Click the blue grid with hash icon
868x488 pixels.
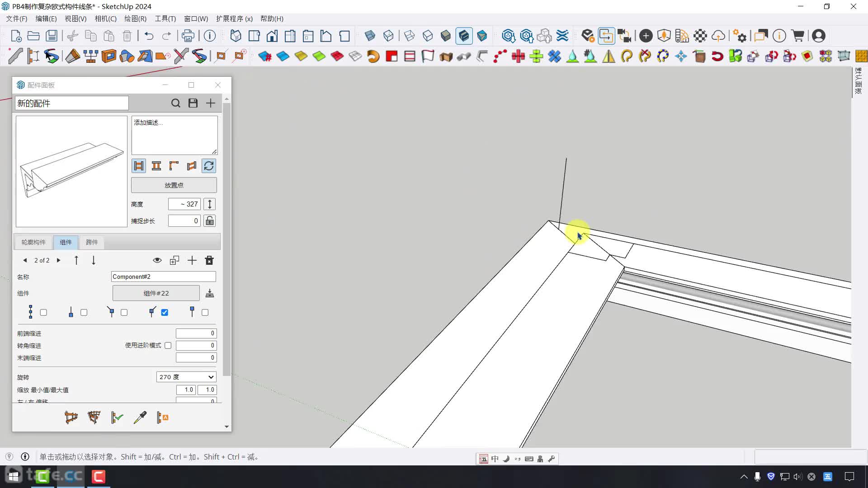[x=265, y=56]
